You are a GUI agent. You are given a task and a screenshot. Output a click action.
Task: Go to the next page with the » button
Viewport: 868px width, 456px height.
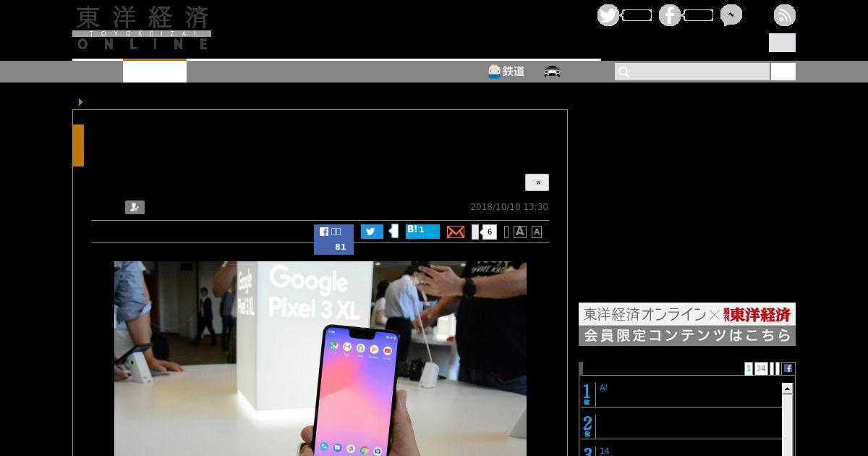click(537, 182)
